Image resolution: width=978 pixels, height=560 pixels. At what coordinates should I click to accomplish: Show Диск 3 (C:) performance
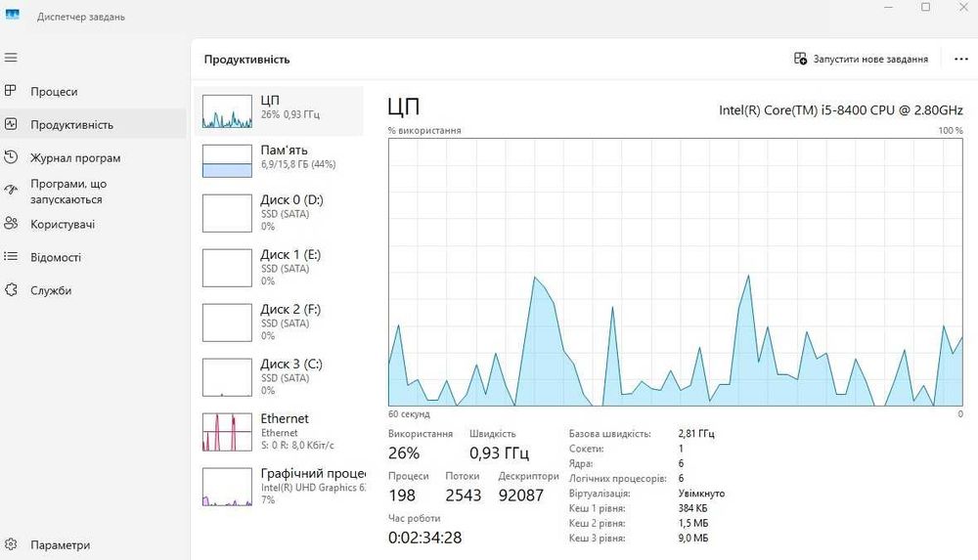[279, 377]
